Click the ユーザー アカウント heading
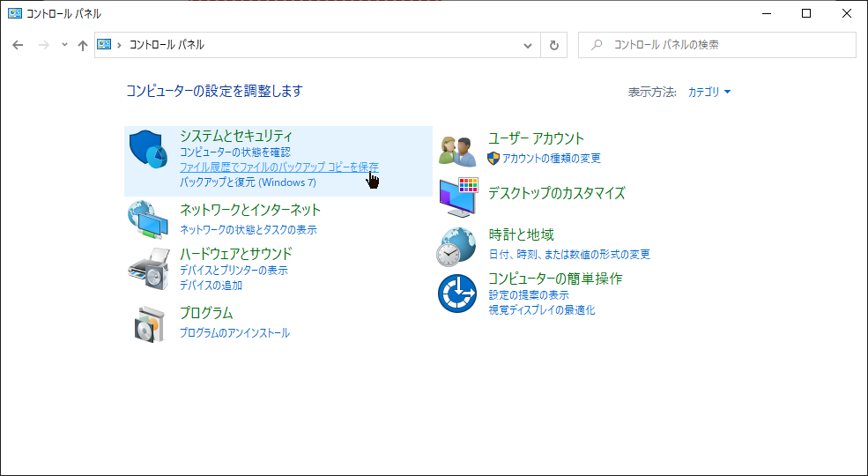Image resolution: width=868 pixels, height=476 pixels. click(537, 138)
